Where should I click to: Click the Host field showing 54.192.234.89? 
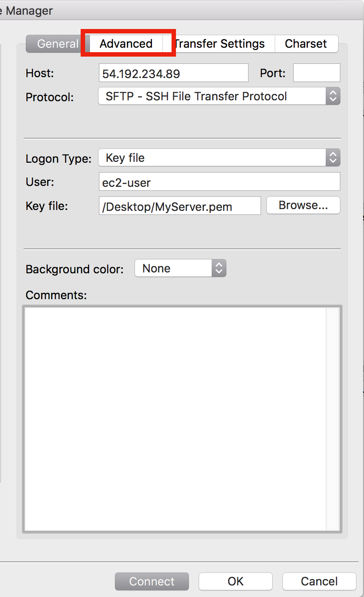pos(173,73)
